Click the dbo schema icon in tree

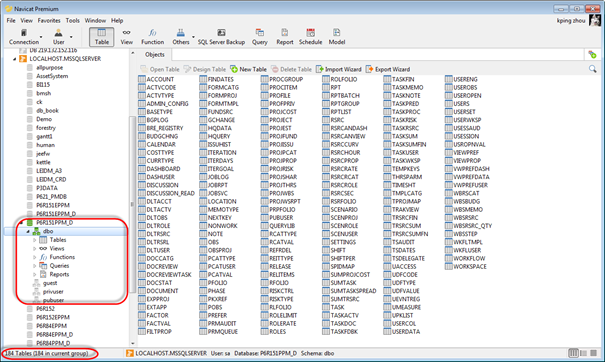pyautogui.click(x=36, y=231)
